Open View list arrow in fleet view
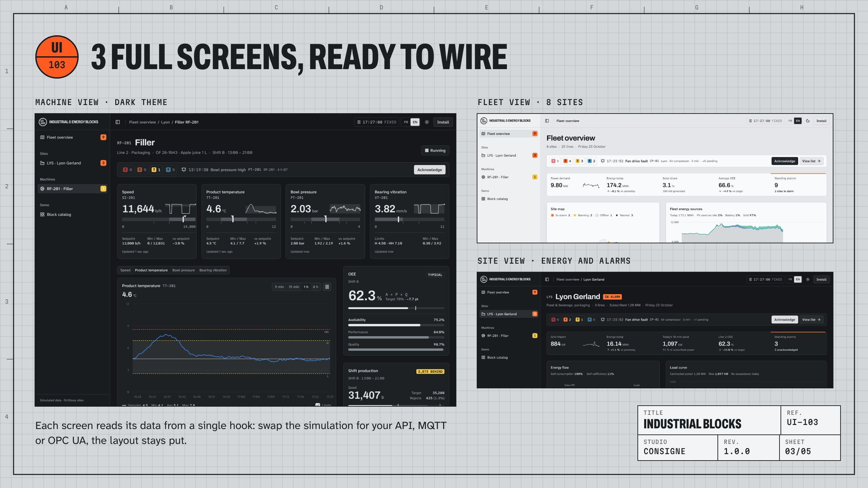Screen dimensions: 868x488 pos(811,161)
